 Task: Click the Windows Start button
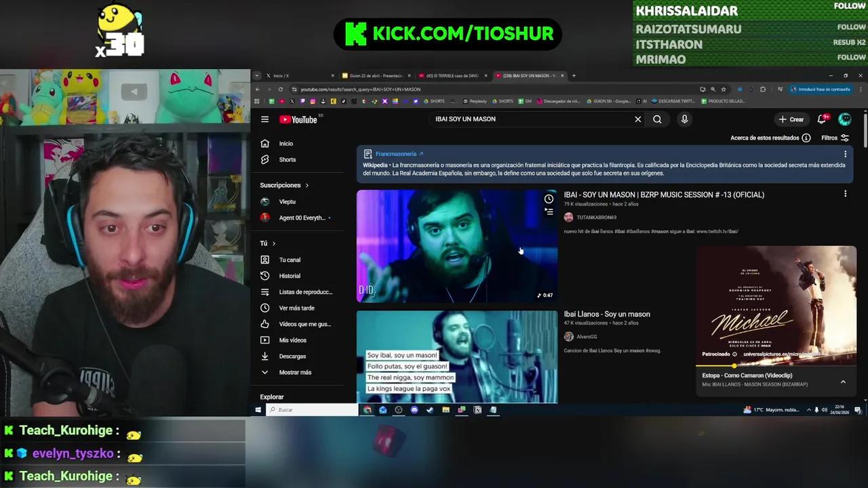coord(258,410)
